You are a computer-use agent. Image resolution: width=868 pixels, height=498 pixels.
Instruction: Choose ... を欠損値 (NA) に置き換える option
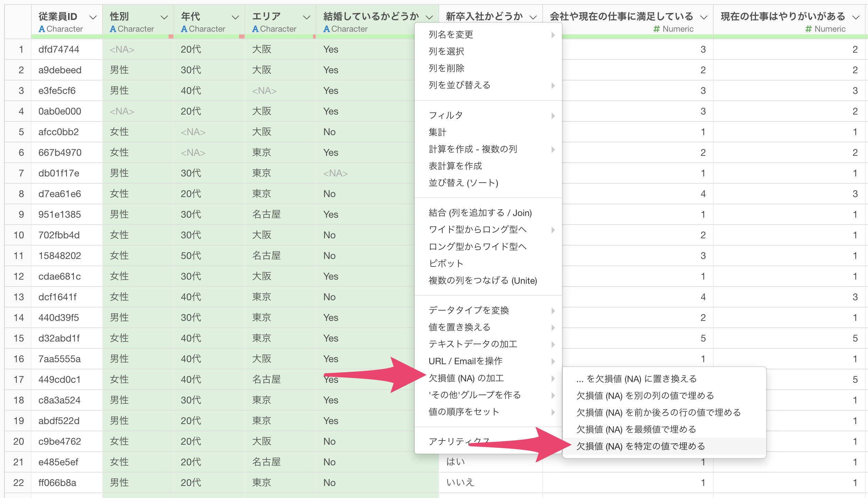click(636, 379)
